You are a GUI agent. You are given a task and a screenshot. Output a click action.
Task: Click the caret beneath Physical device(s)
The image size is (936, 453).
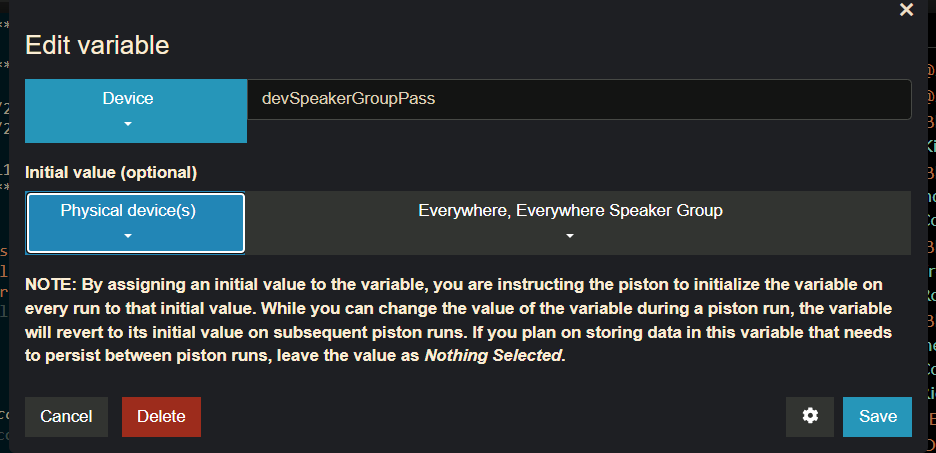tap(128, 236)
